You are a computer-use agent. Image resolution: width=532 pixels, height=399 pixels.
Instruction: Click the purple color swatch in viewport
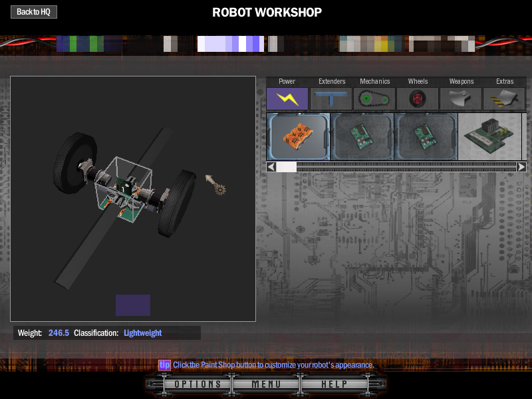tap(133, 305)
